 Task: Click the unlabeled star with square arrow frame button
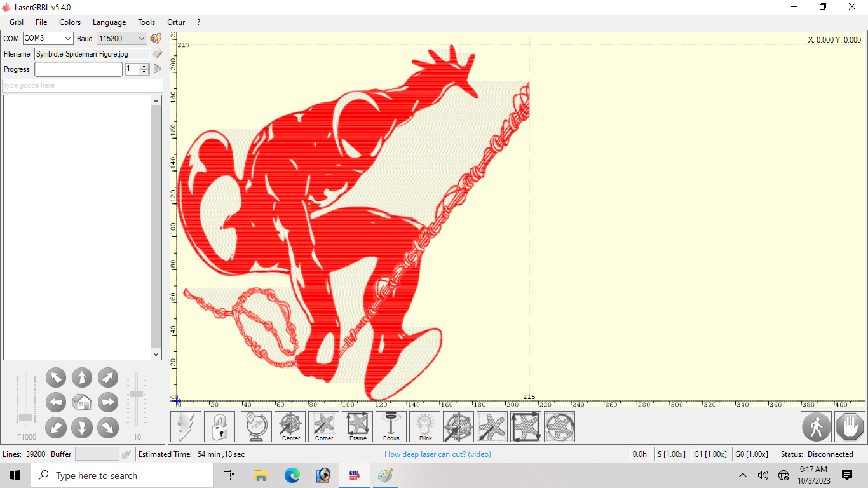pos(526,426)
